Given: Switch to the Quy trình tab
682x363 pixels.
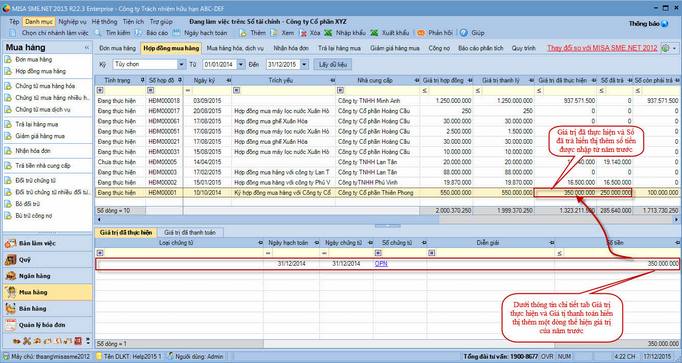Looking at the screenshot, I should [x=524, y=48].
